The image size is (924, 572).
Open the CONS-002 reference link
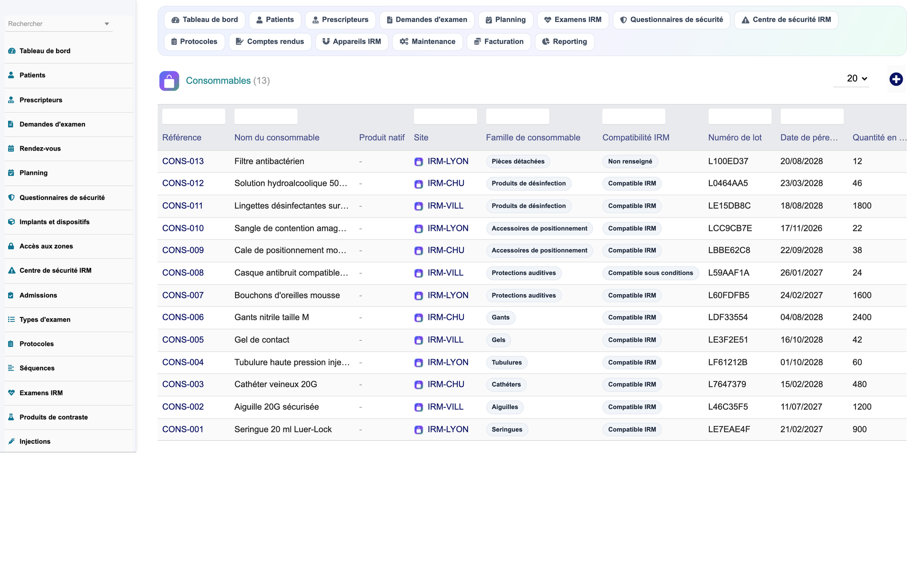click(183, 407)
